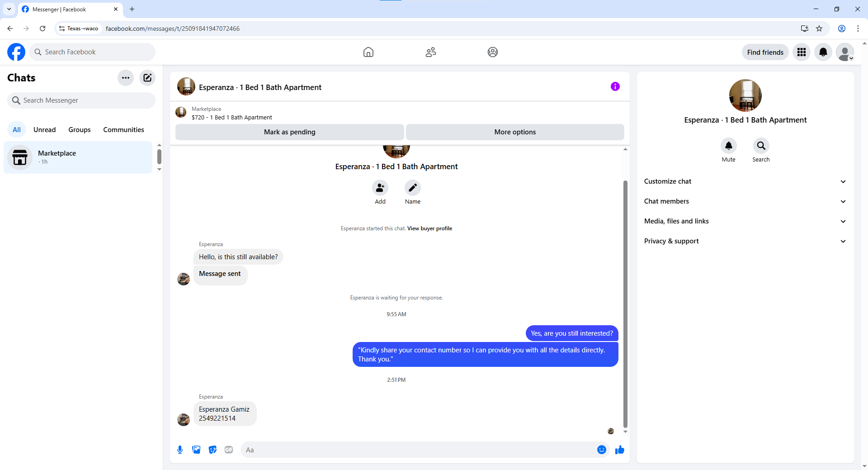The image size is (868, 470).
Task: Click browser forward arrow
Action: pyautogui.click(x=26, y=28)
